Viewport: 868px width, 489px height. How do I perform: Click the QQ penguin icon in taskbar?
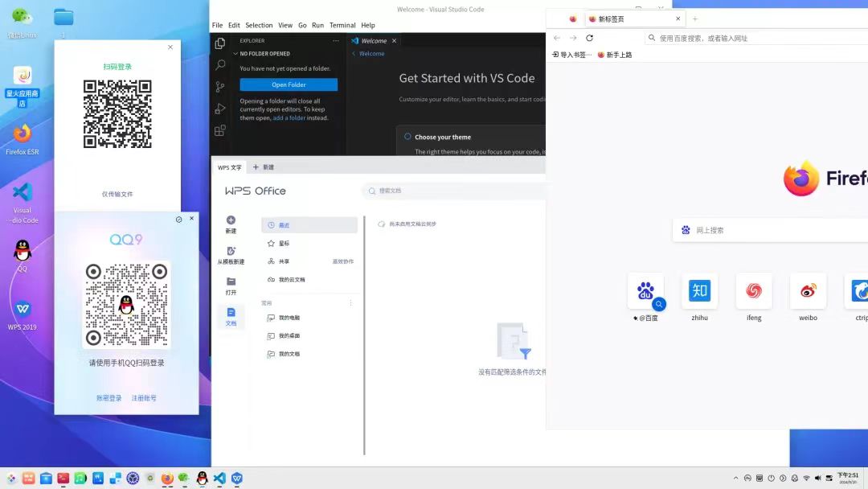point(202,479)
